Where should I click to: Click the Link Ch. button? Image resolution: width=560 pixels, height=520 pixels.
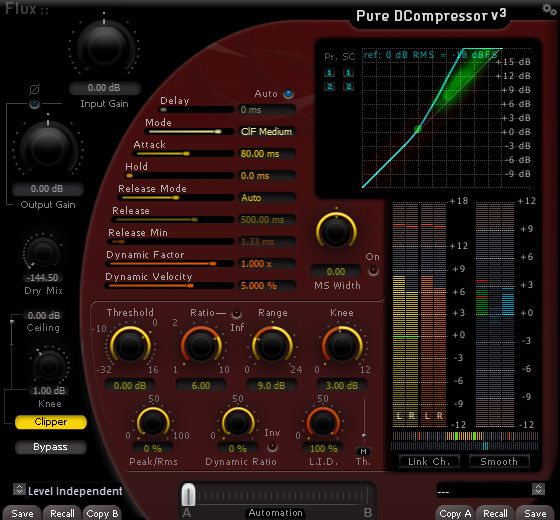(429, 461)
